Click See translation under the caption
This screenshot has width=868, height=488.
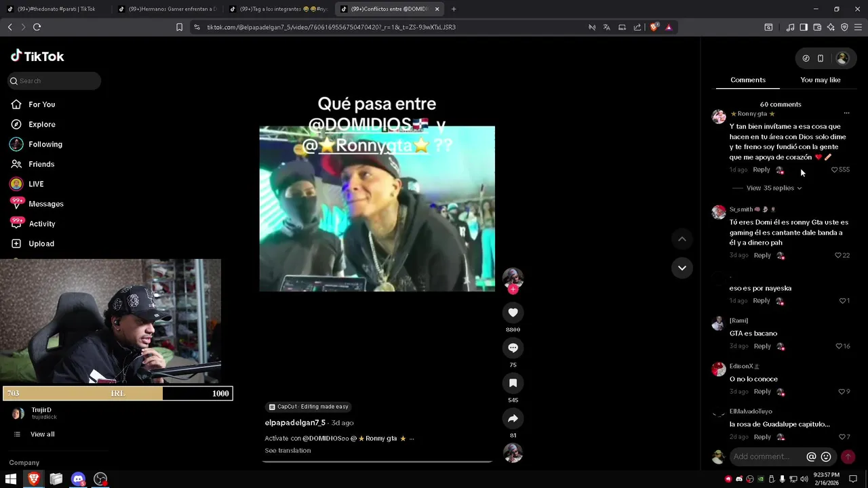[288, 451]
